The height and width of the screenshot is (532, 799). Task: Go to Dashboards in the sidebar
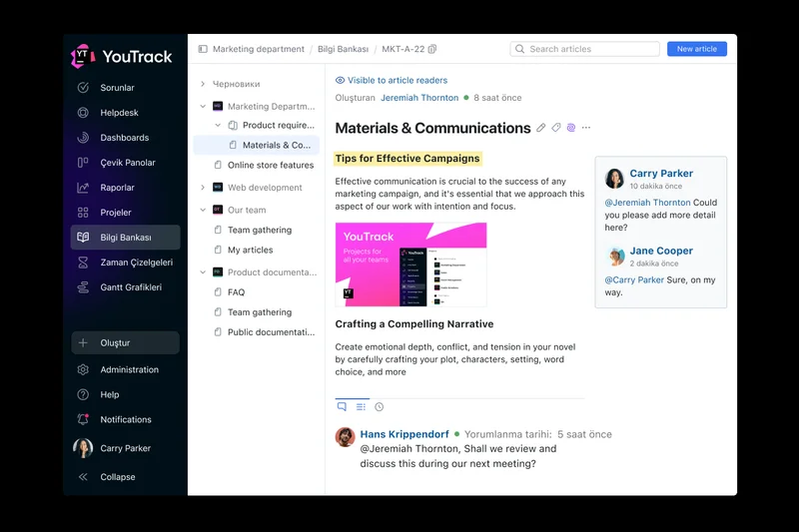tap(126, 138)
